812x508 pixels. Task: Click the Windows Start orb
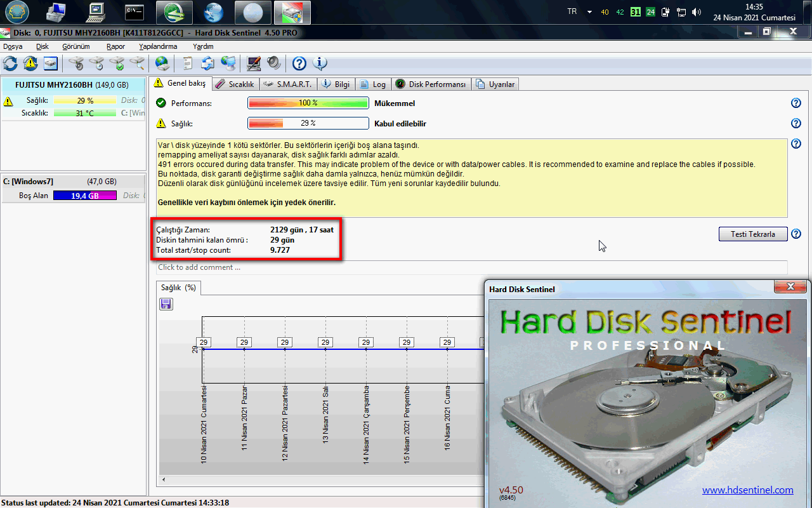pos(17,12)
